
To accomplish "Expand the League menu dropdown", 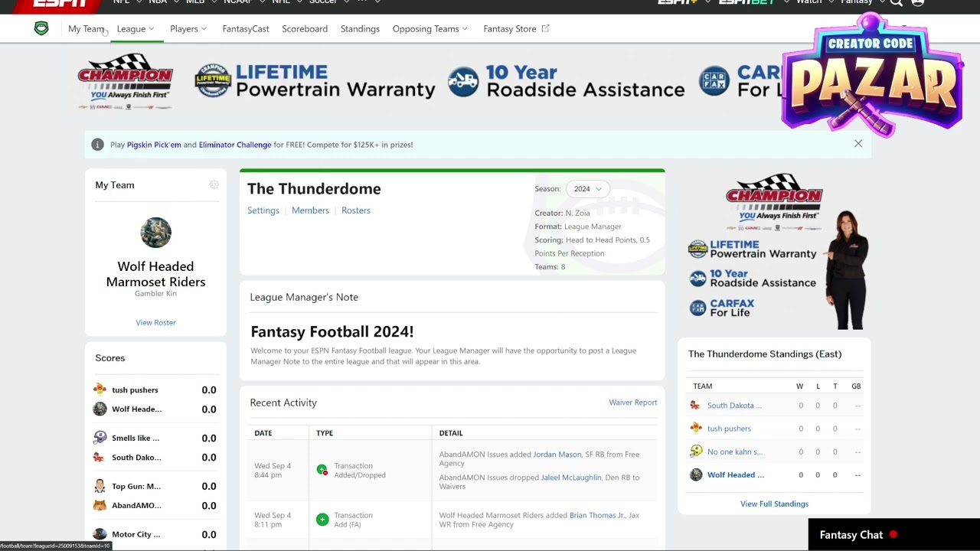I will (x=136, y=28).
